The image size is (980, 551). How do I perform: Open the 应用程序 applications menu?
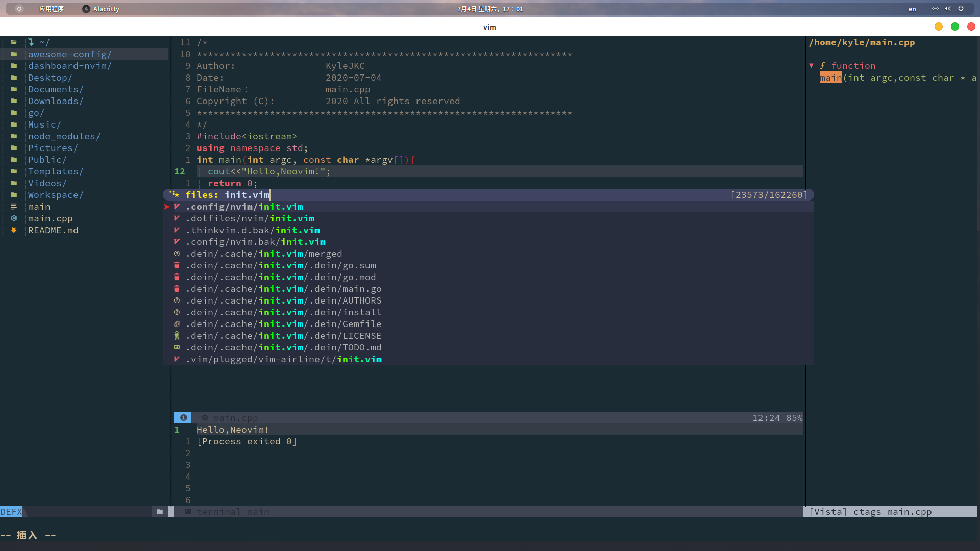(x=51, y=9)
